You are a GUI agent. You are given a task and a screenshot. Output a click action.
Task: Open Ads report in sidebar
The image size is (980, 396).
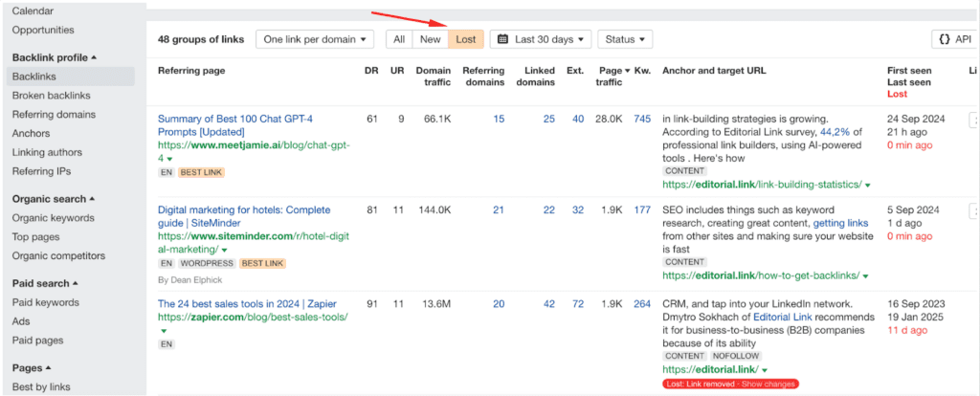(21, 321)
